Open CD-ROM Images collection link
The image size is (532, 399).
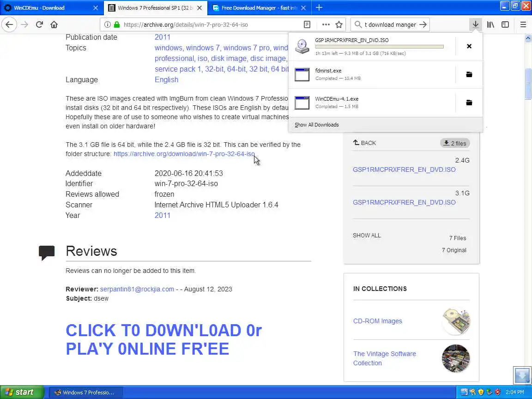pos(378,321)
